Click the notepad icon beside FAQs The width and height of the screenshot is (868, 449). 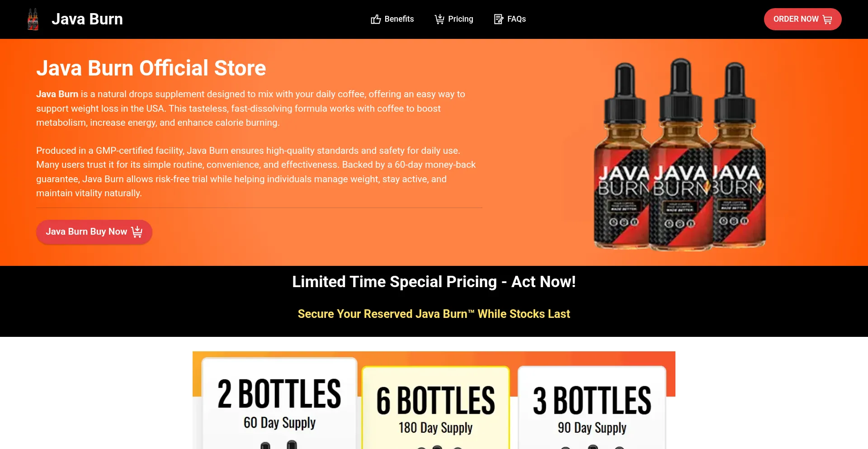pyautogui.click(x=499, y=19)
